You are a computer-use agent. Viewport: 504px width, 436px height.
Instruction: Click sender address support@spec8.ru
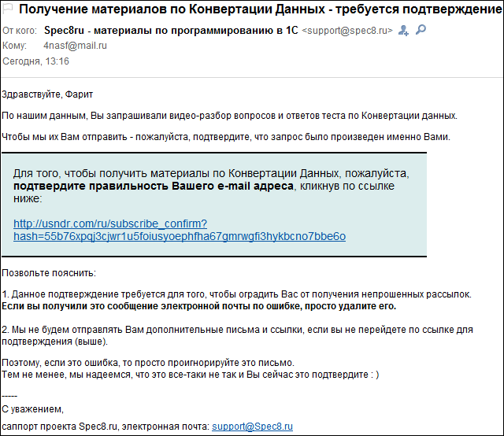coord(347,31)
